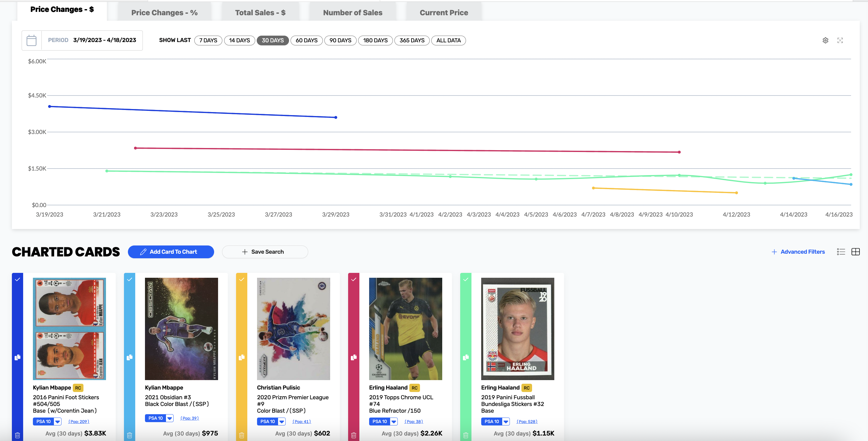Delete Haaland Bundesliga card via trash
The width and height of the screenshot is (868, 441).
tap(466, 435)
